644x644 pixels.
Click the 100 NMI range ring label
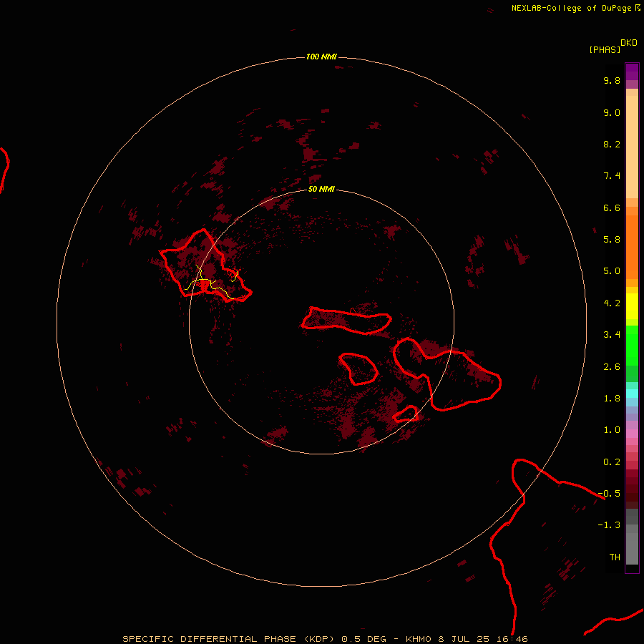(x=321, y=57)
